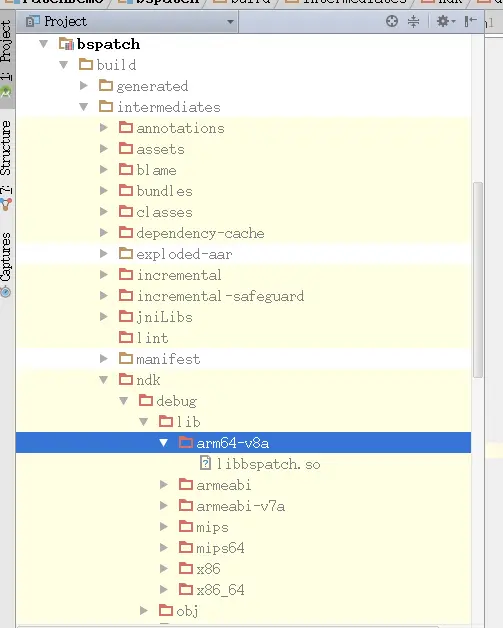
Task: Open the Structure side tab
Action: tap(7, 165)
